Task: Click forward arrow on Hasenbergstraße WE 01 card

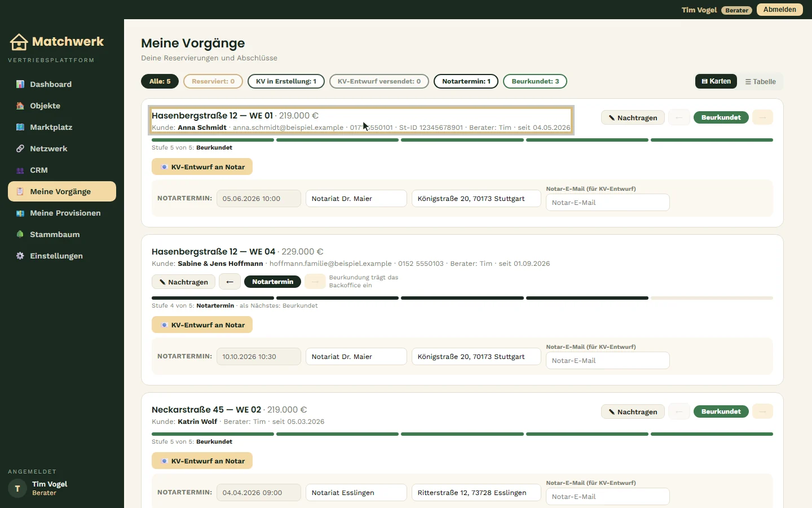Action: [762, 117]
